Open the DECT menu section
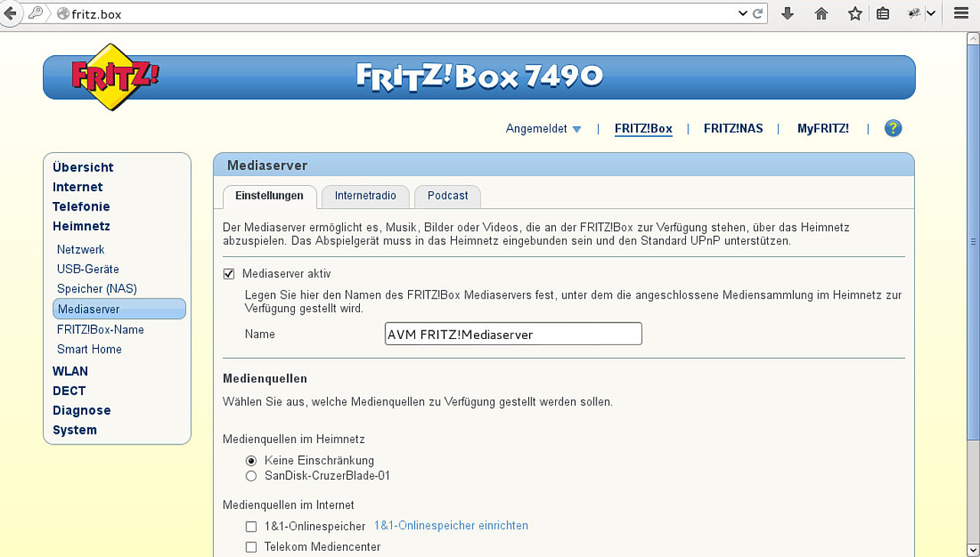 69,391
